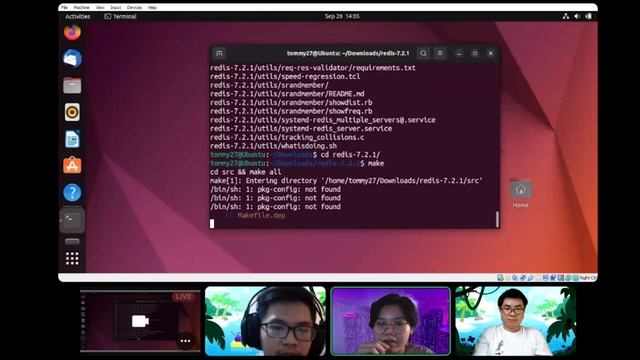The width and height of the screenshot is (640, 360).
Task: Click the terminal title tommy27@Ubuntu
Action: (348, 53)
